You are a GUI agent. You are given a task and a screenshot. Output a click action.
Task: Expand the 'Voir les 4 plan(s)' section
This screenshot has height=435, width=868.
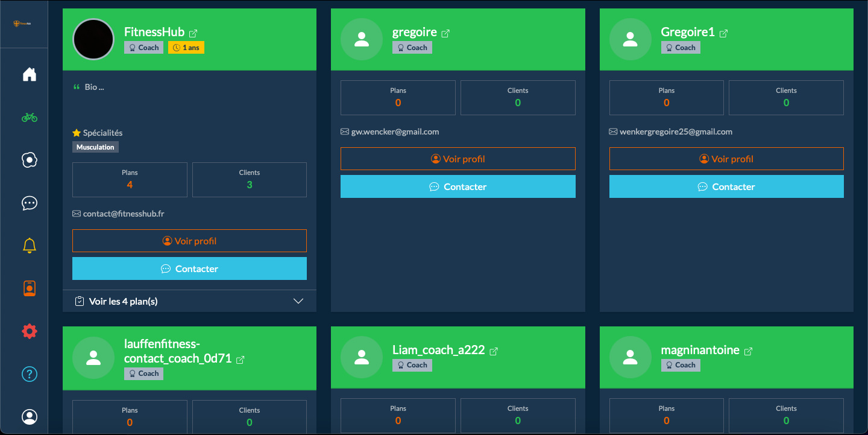coord(124,301)
